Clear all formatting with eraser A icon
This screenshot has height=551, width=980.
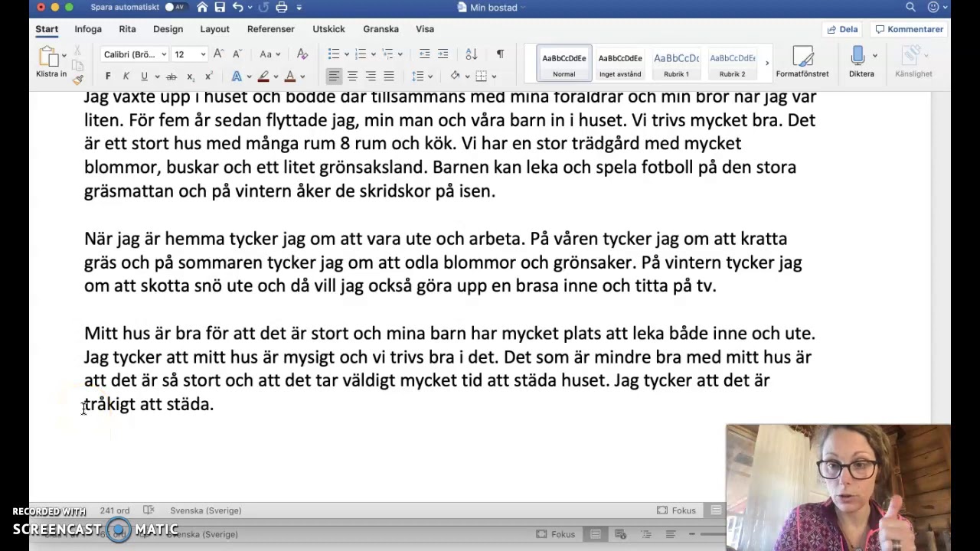click(x=302, y=54)
